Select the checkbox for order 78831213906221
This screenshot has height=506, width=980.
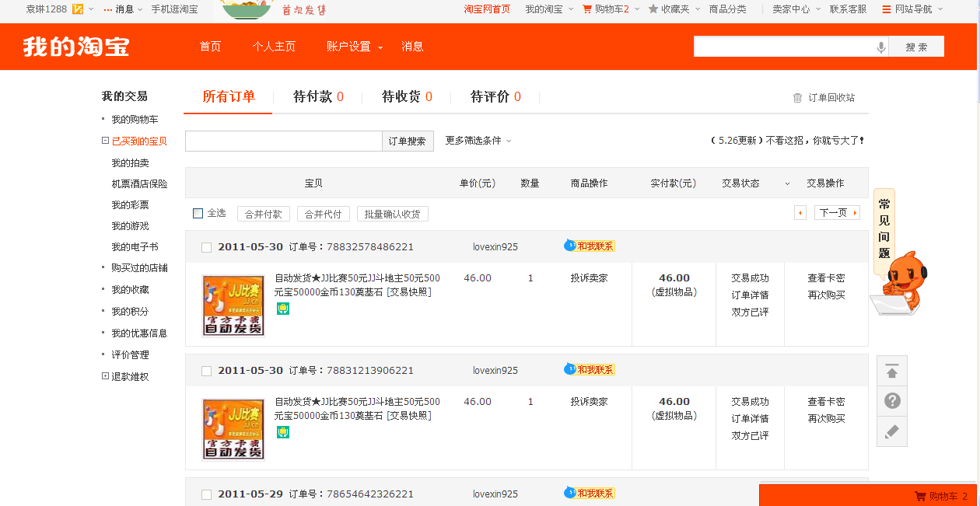(206, 371)
